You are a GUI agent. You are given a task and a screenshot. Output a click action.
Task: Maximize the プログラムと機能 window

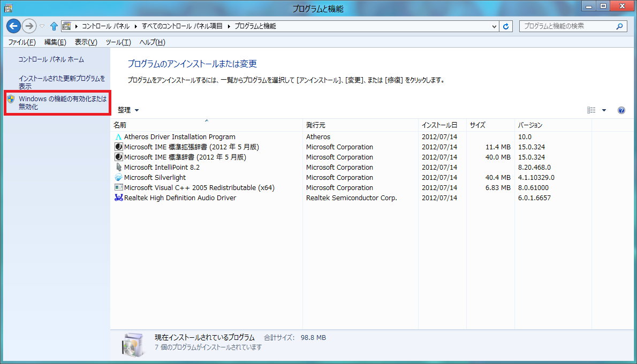(x=603, y=6)
